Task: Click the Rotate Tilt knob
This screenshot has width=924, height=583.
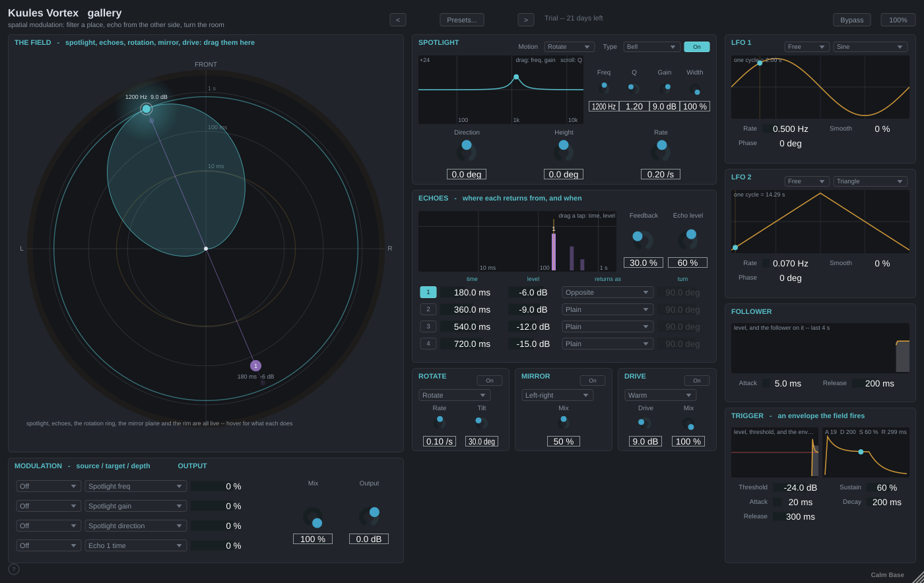Action: pyautogui.click(x=482, y=423)
